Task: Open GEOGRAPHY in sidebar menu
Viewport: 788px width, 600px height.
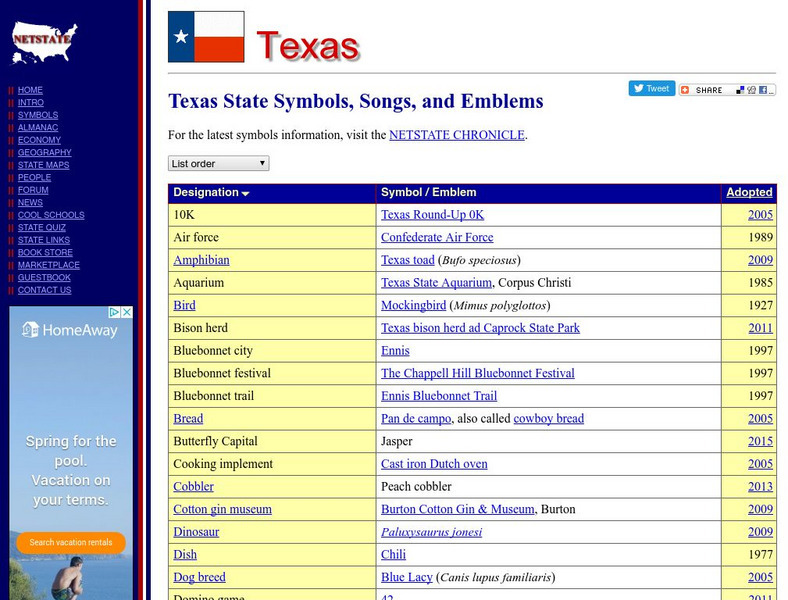Action: click(45, 152)
